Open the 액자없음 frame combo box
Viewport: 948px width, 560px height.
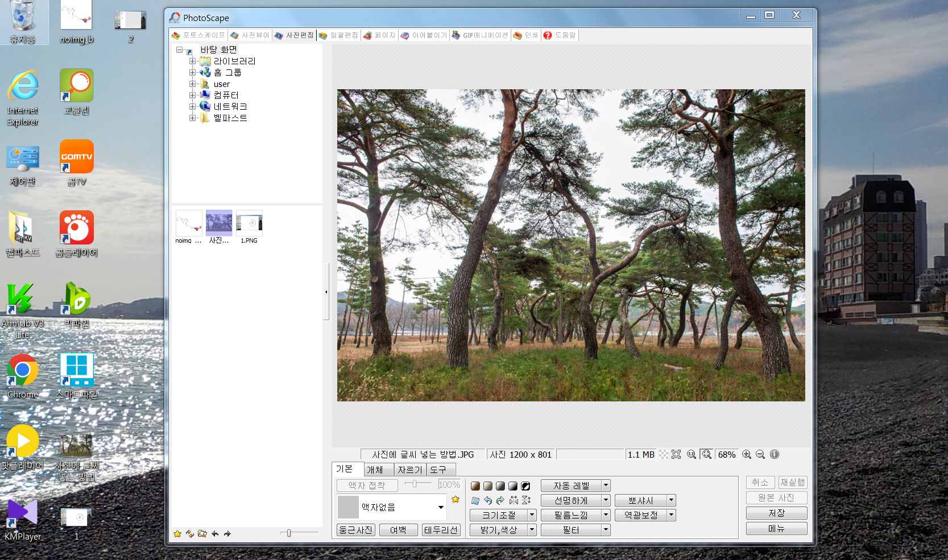tap(391, 507)
